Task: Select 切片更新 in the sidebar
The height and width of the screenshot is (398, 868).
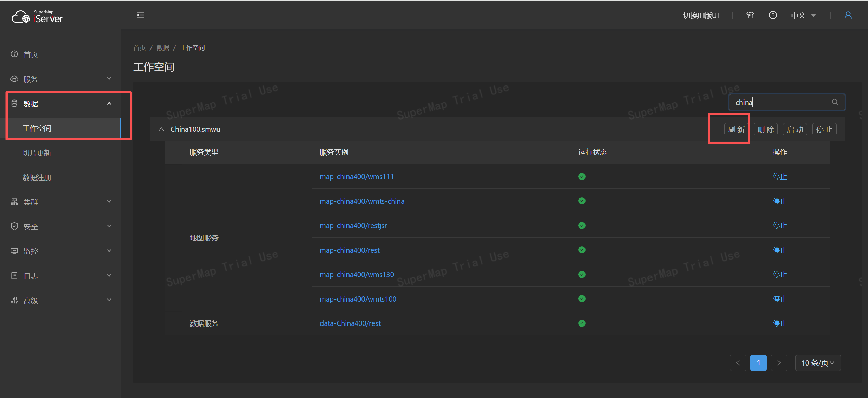Action: [37, 153]
